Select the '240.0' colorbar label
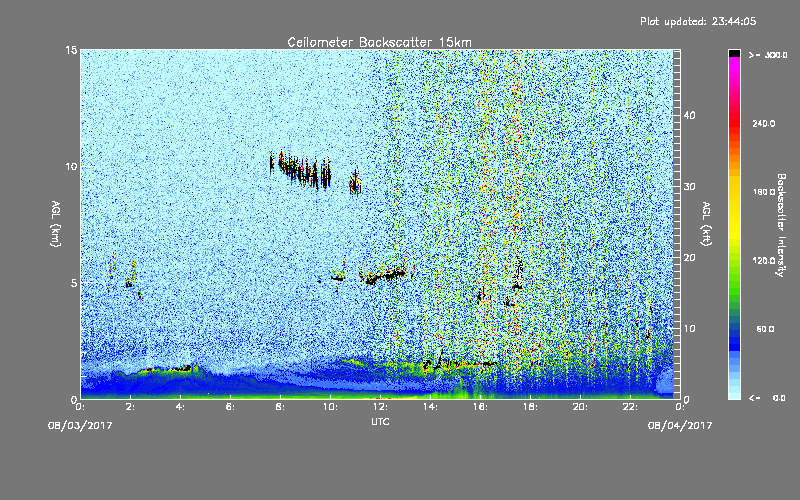The image size is (800, 500). 764,124
